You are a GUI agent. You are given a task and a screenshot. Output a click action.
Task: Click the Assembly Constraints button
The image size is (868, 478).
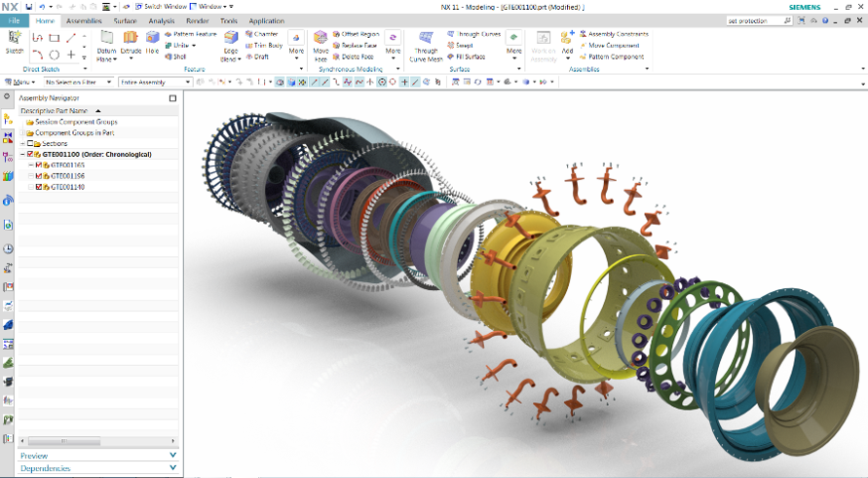[614, 34]
